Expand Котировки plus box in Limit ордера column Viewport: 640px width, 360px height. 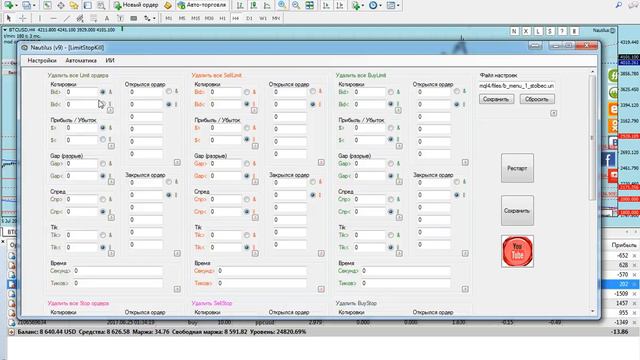click(110, 110)
